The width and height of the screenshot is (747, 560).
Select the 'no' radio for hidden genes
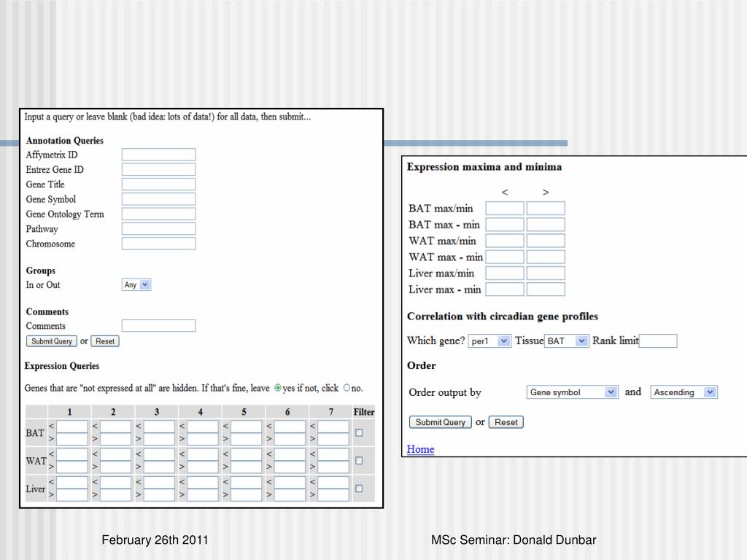click(347, 388)
